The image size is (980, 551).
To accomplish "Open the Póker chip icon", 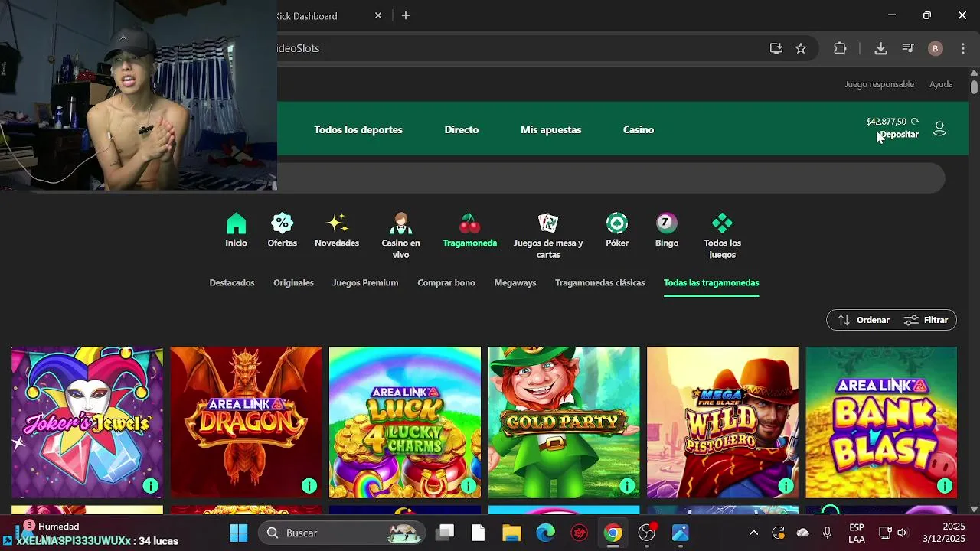I will pos(617,223).
